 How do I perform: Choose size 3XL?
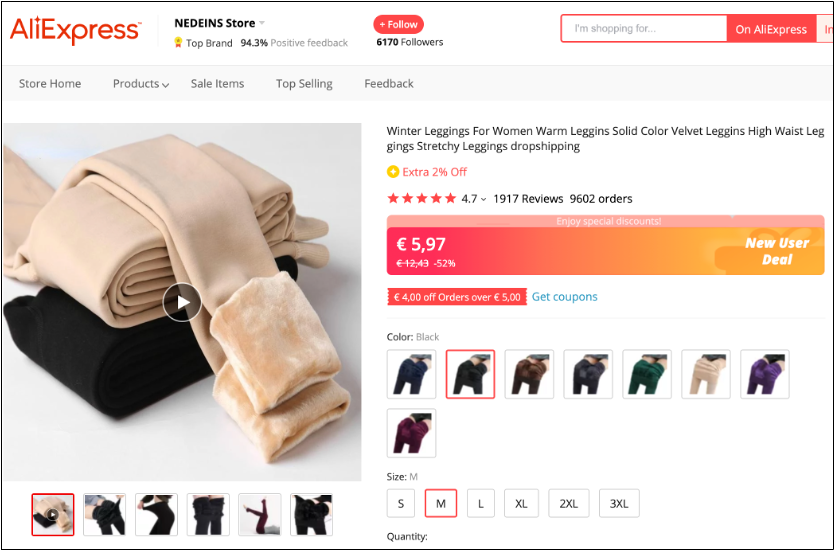619,503
